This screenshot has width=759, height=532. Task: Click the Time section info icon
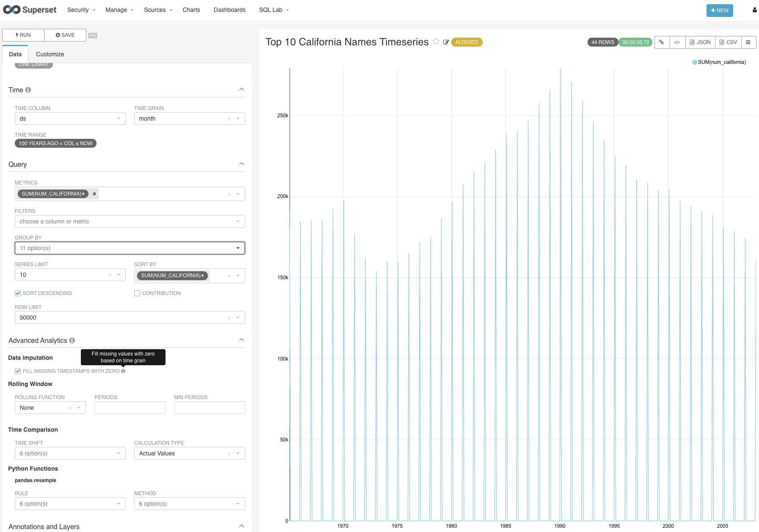click(x=28, y=90)
